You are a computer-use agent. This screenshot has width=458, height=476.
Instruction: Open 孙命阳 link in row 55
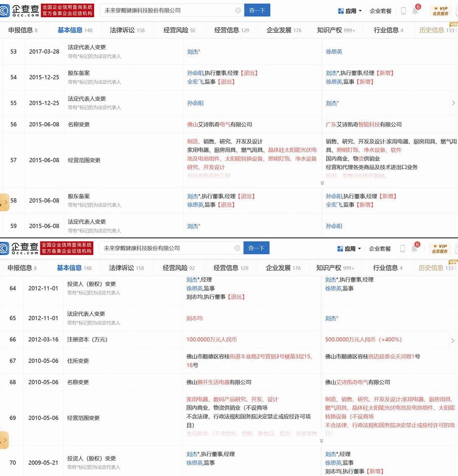pos(195,103)
